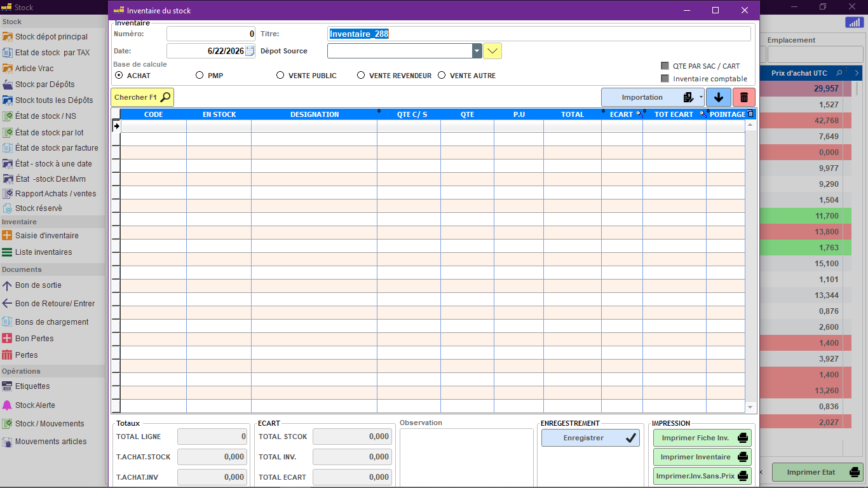Click the yellow chevron next to Dépot Source

tap(492, 51)
